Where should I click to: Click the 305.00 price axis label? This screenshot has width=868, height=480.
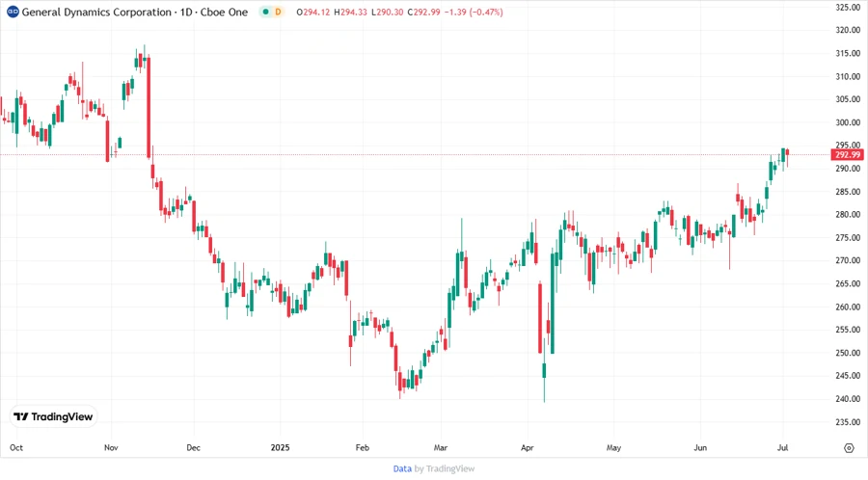tap(848, 99)
